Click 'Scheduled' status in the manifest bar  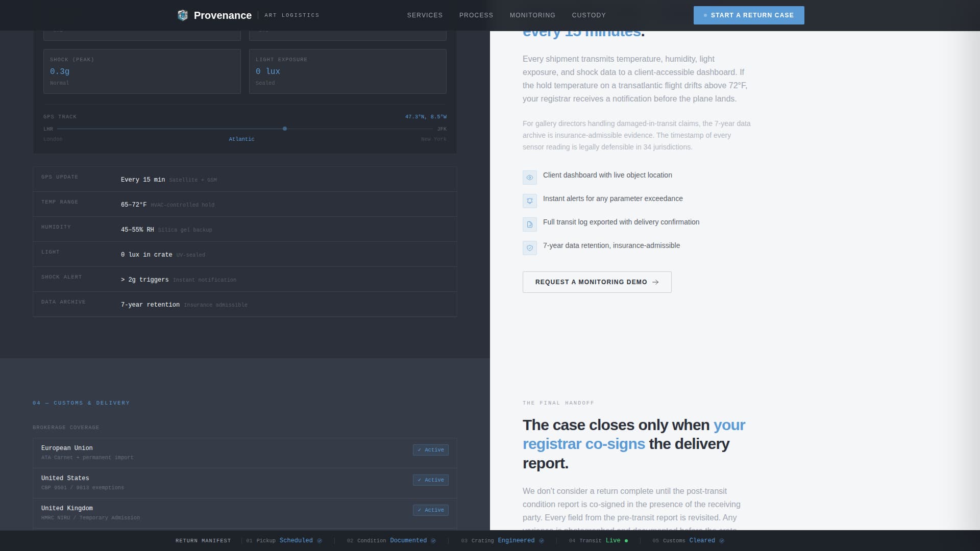click(x=296, y=541)
